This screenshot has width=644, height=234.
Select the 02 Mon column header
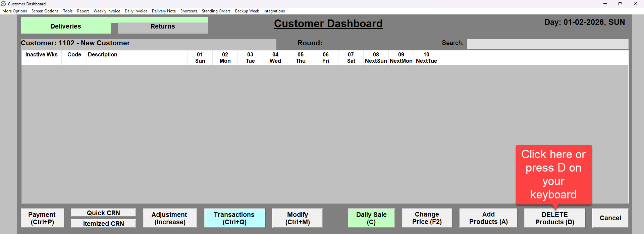225,58
